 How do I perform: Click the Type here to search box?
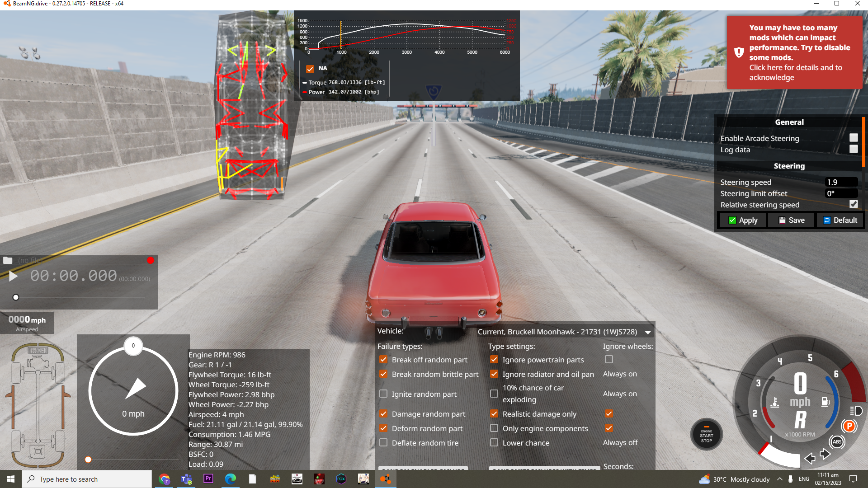click(x=87, y=479)
